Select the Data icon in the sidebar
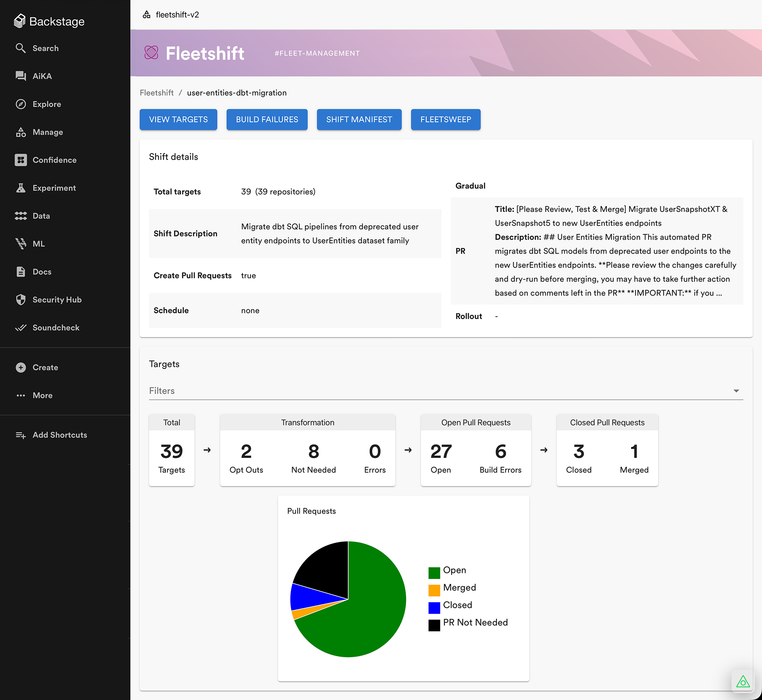Screen dimensions: 762x700 tap(21, 215)
